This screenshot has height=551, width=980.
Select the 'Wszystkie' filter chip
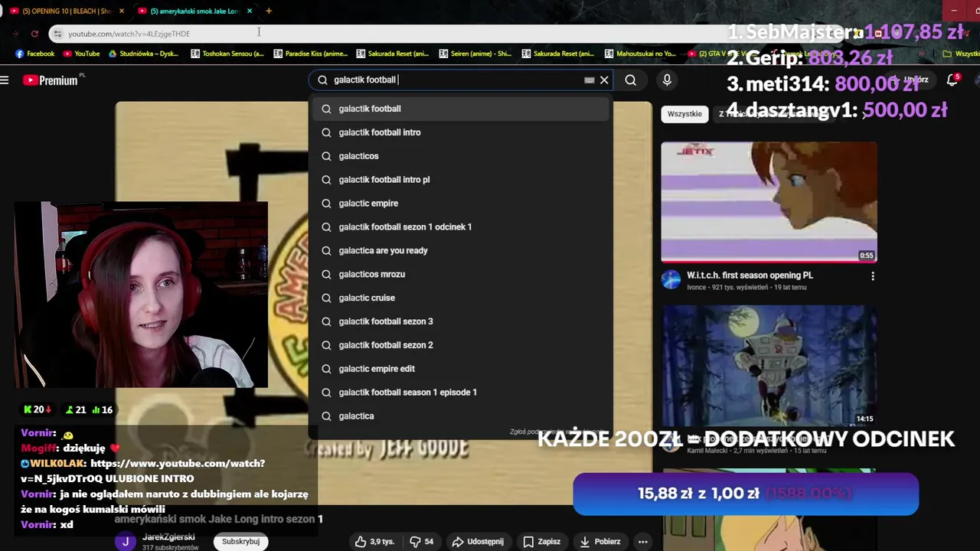[x=684, y=113]
